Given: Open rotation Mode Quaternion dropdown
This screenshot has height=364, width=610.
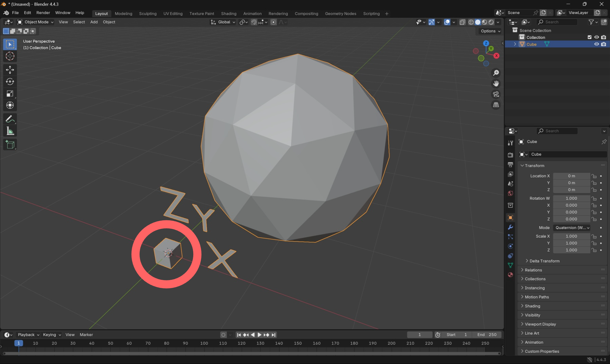Looking at the screenshot, I should [572, 228].
